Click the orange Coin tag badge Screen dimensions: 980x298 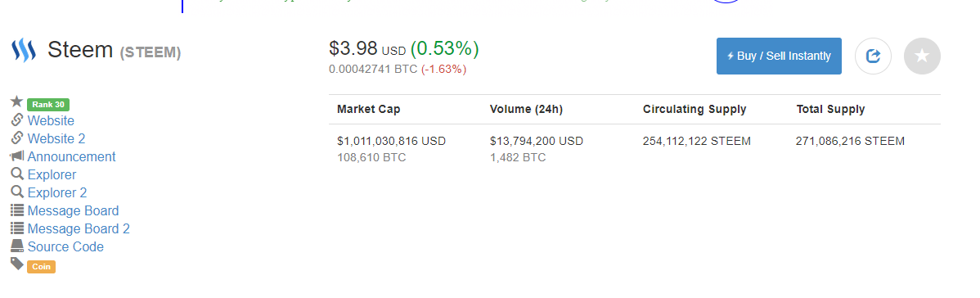point(41,267)
